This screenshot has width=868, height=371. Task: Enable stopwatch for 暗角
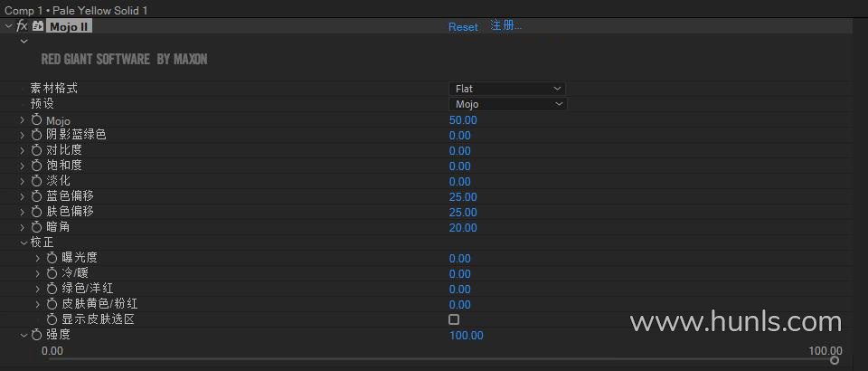tap(36, 227)
